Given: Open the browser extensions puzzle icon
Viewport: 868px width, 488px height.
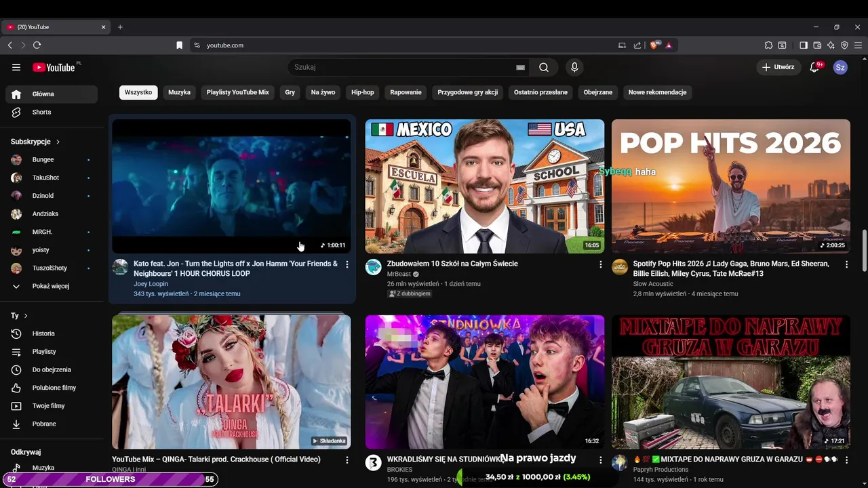Looking at the screenshot, I should pos(768,45).
